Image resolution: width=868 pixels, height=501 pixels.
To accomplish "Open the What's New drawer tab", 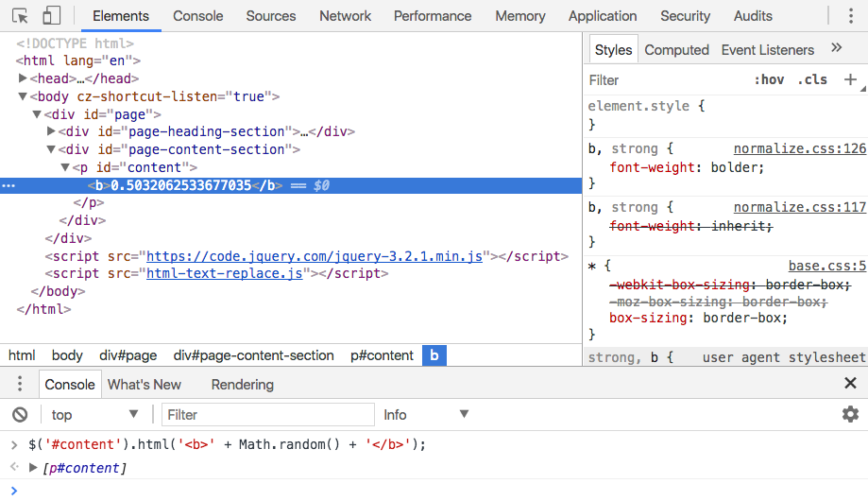I will (145, 384).
